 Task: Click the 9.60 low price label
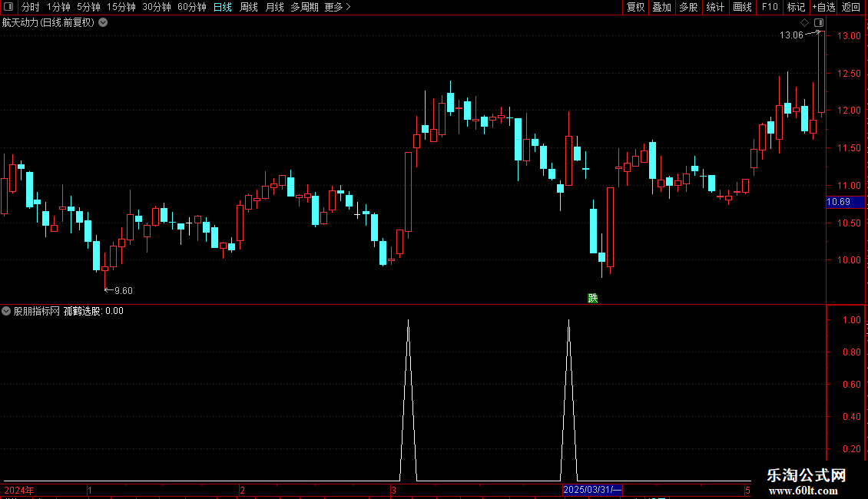[x=124, y=291]
